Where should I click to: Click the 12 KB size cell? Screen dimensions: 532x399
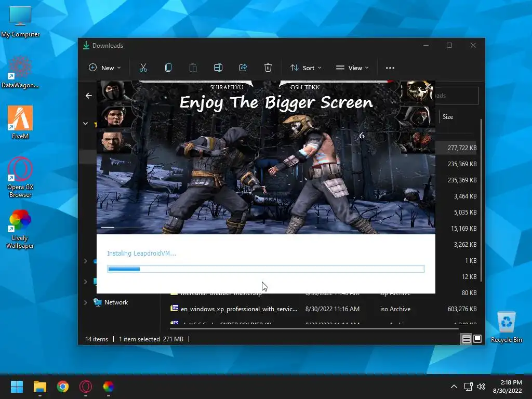(x=469, y=277)
